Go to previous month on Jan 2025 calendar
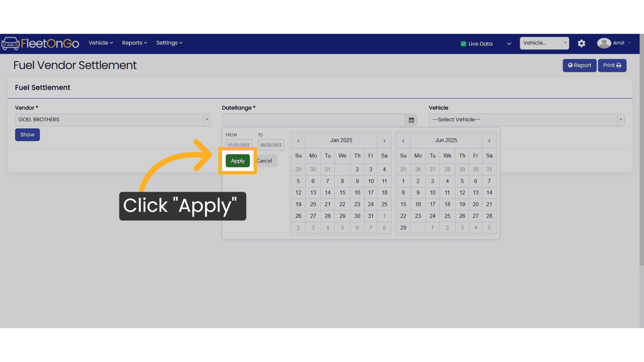 click(x=298, y=140)
